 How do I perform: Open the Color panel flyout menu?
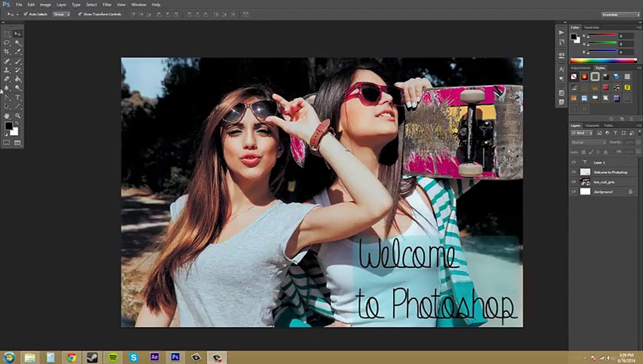(638, 27)
